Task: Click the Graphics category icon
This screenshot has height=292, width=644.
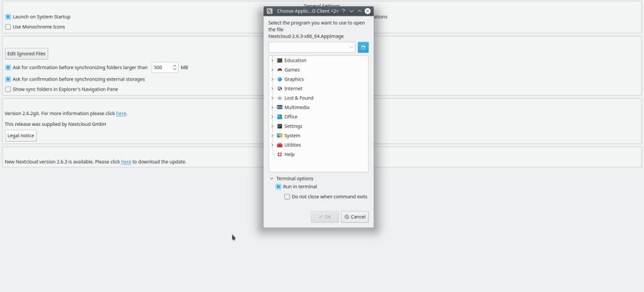Action: click(x=280, y=79)
